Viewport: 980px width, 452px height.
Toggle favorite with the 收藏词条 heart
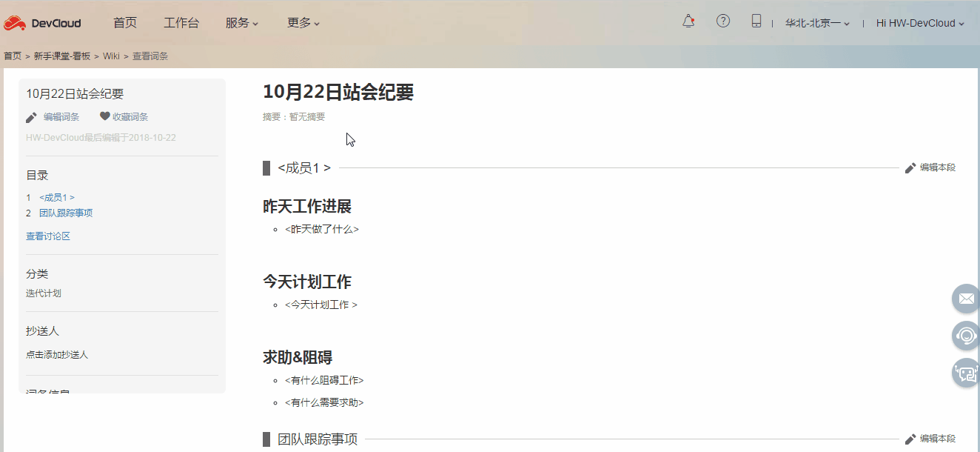[104, 116]
